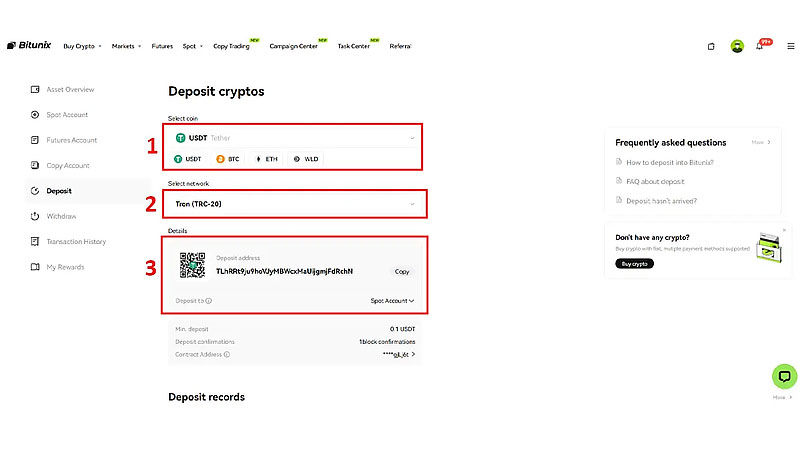Select the BTC quick coin chip
Image resolution: width=800 pixels, height=450 pixels.
tap(228, 159)
